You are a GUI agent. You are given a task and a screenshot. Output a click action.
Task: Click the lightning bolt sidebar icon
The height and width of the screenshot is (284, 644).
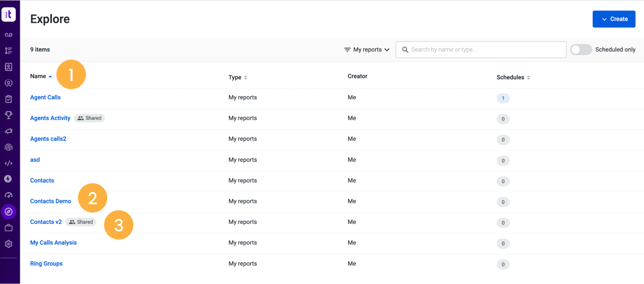click(x=8, y=179)
